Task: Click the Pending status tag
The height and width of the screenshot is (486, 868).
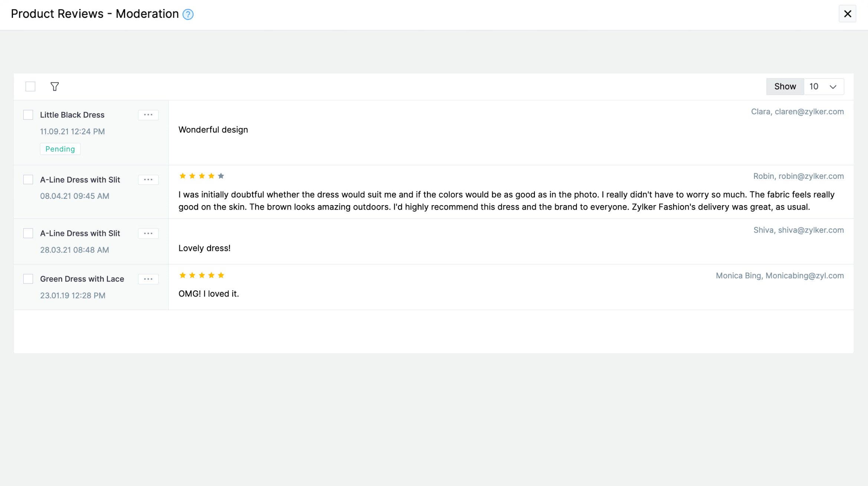Action: (60, 149)
